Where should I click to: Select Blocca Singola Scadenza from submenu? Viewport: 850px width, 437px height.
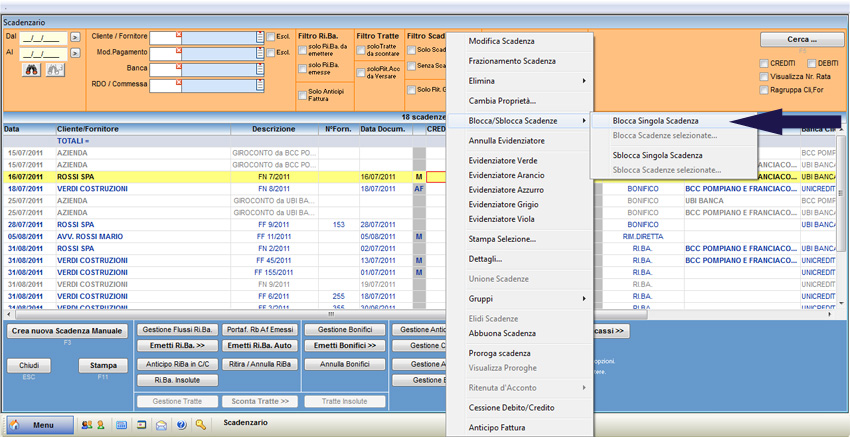655,121
